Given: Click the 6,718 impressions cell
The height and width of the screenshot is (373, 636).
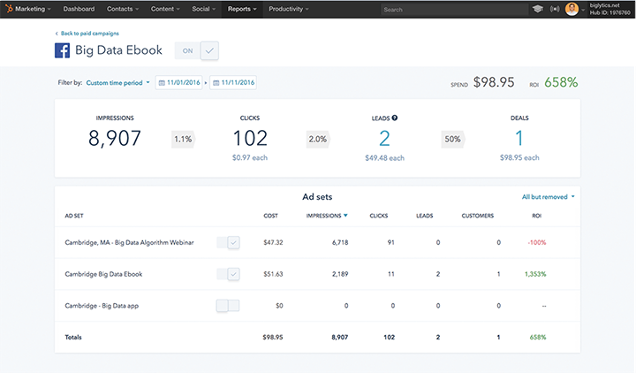Looking at the screenshot, I should [x=340, y=242].
